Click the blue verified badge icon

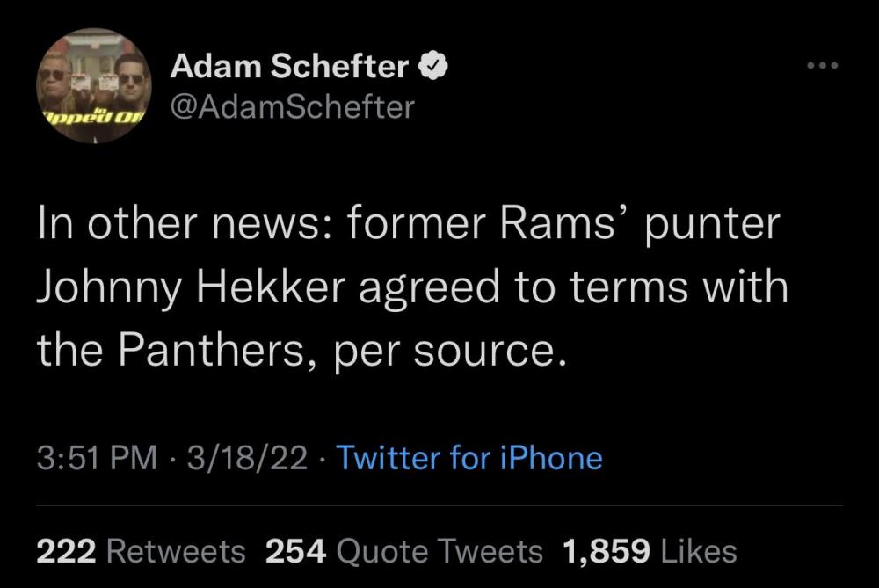tap(434, 67)
